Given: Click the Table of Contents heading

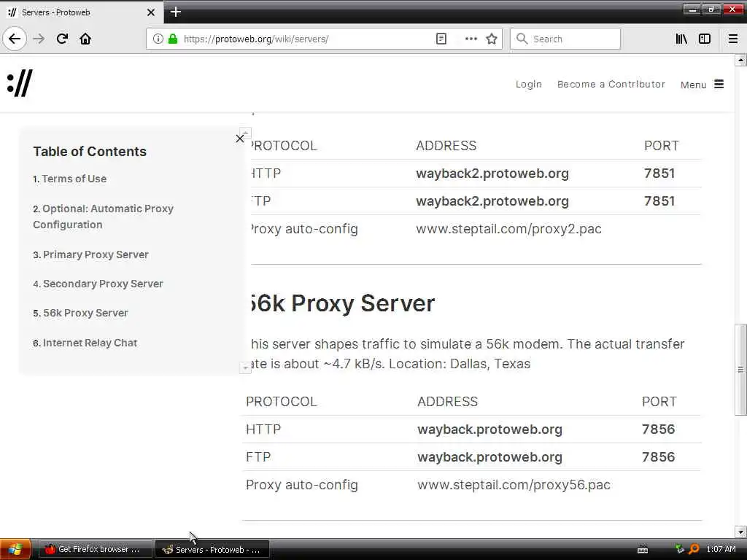Looking at the screenshot, I should click(x=90, y=152).
